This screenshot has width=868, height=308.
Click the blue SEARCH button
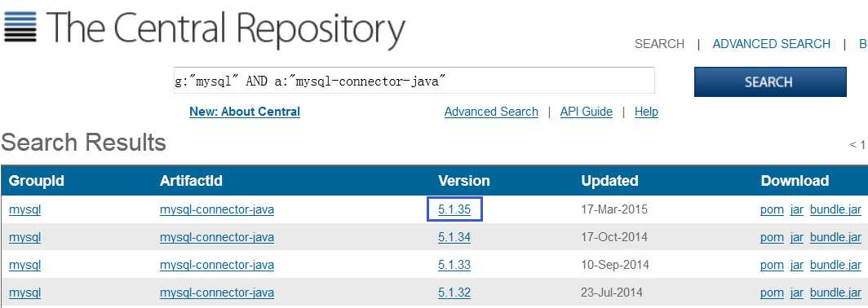(x=770, y=81)
